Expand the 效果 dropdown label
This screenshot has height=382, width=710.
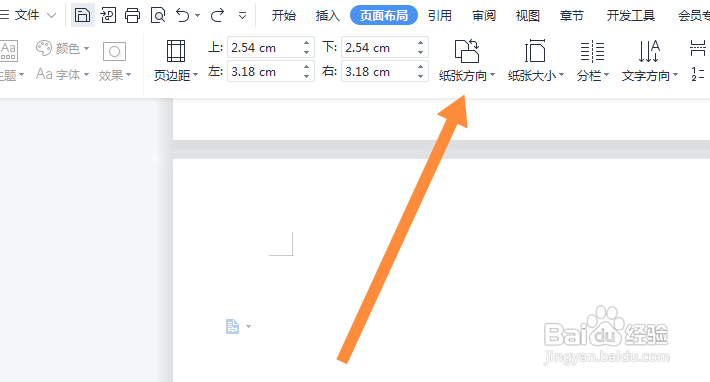[115, 75]
